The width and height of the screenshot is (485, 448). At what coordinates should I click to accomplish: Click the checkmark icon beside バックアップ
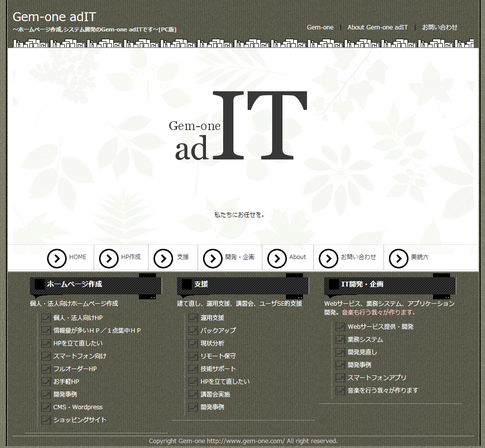tap(193, 331)
